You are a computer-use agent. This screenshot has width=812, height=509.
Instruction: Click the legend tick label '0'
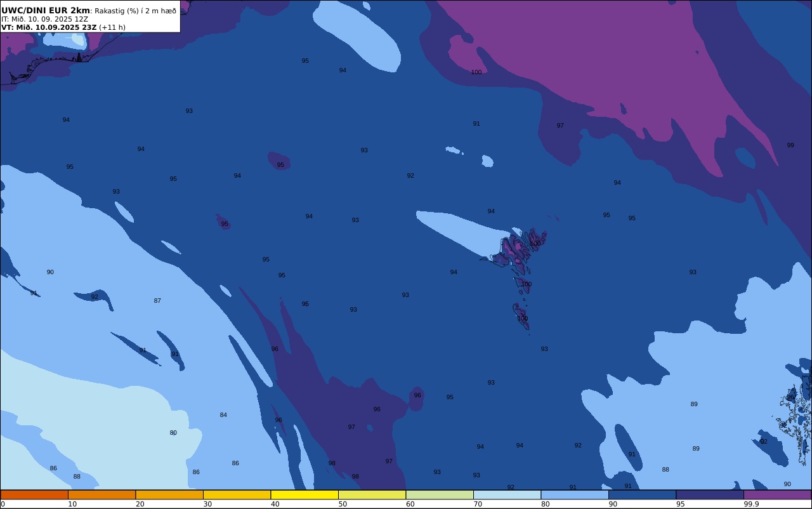3,504
